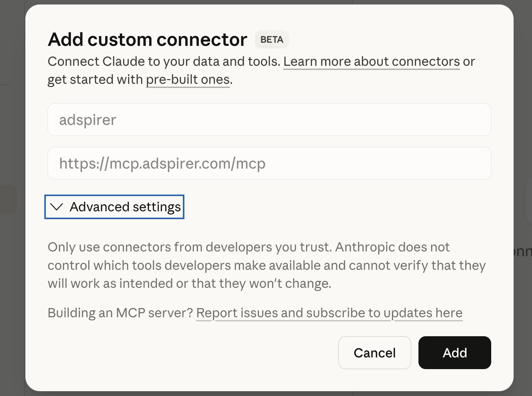Viewport: 532px width, 396px height.
Task: Select the https://mcp.adspirer.com/mcp placeholder text
Action: coord(163,163)
